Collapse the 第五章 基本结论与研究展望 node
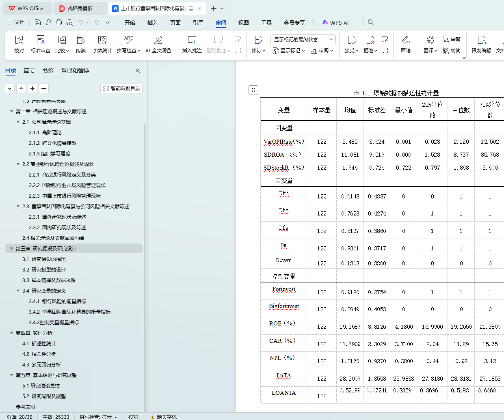504x420 pixels. click(12, 375)
